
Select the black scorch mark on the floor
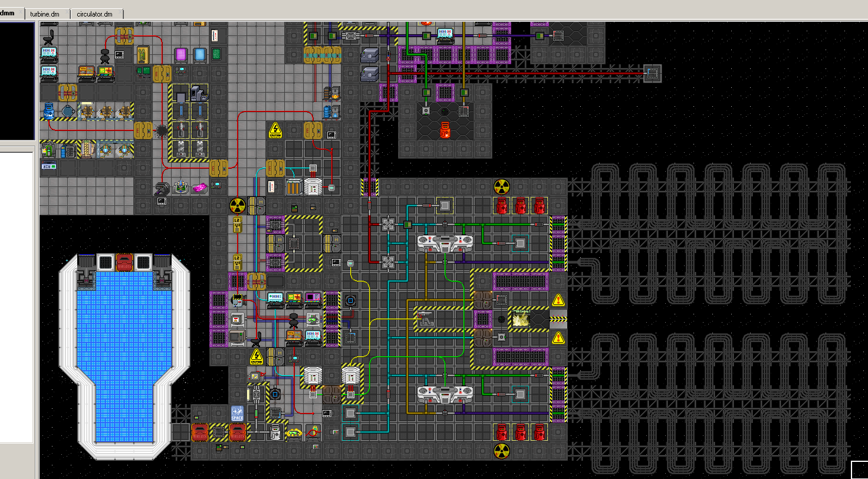click(x=161, y=130)
